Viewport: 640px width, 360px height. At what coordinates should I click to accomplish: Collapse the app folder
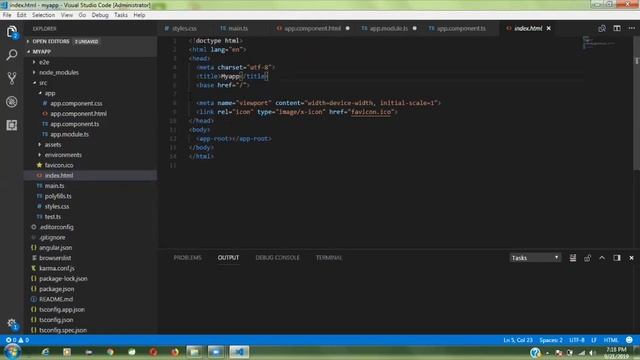point(90,93)
